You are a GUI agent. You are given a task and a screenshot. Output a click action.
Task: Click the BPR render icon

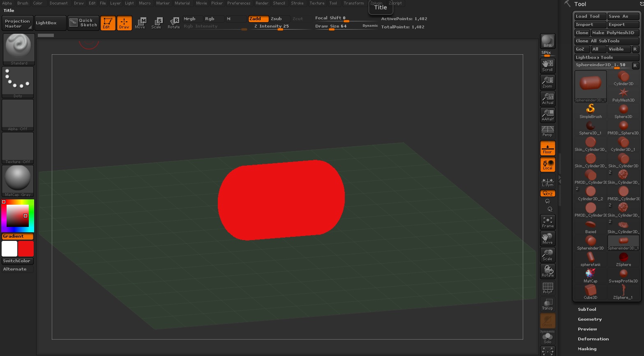[x=547, y=41]
